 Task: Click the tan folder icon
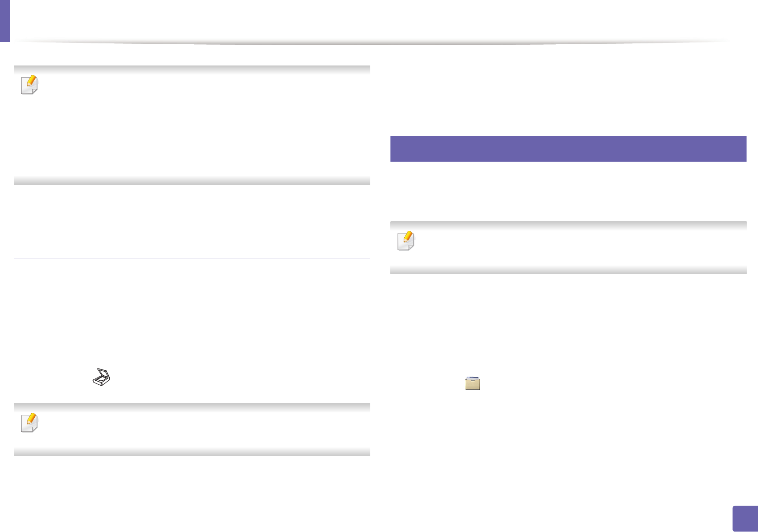(473, 383)
